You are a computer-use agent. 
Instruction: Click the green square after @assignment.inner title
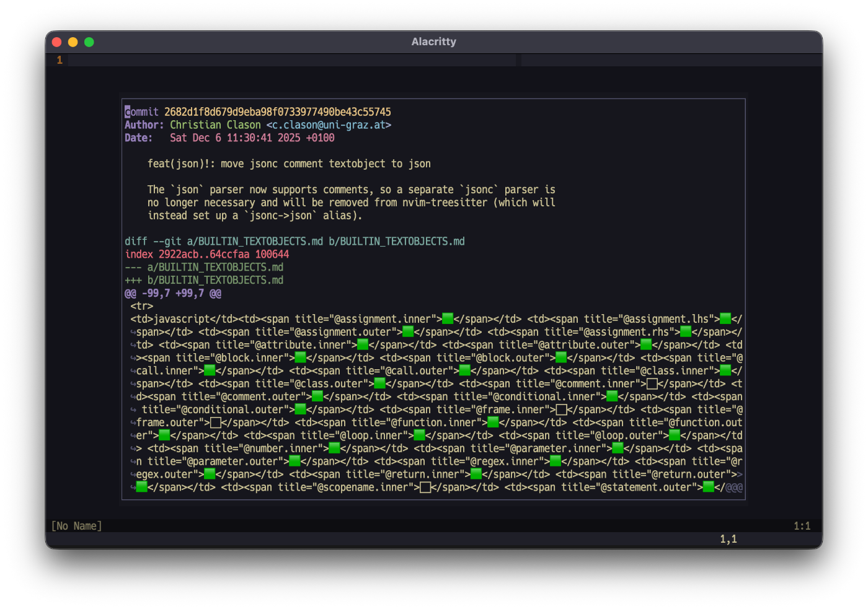tap(448, 319)
